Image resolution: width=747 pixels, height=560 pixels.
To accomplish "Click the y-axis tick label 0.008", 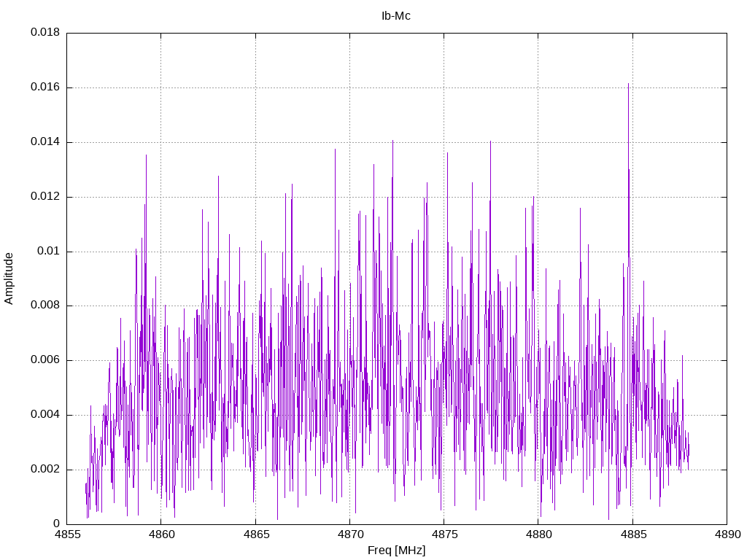I will coord(45,306).
